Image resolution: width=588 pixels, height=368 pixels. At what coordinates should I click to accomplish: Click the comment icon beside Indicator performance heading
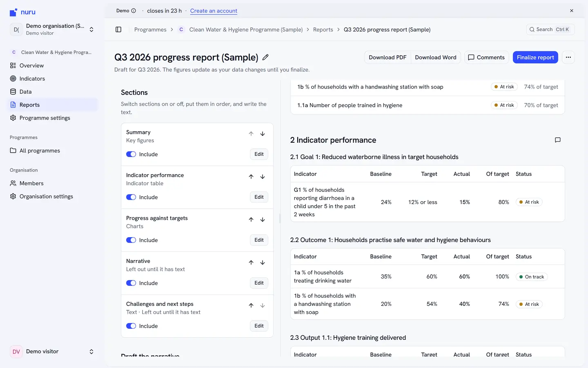point(558,140)
